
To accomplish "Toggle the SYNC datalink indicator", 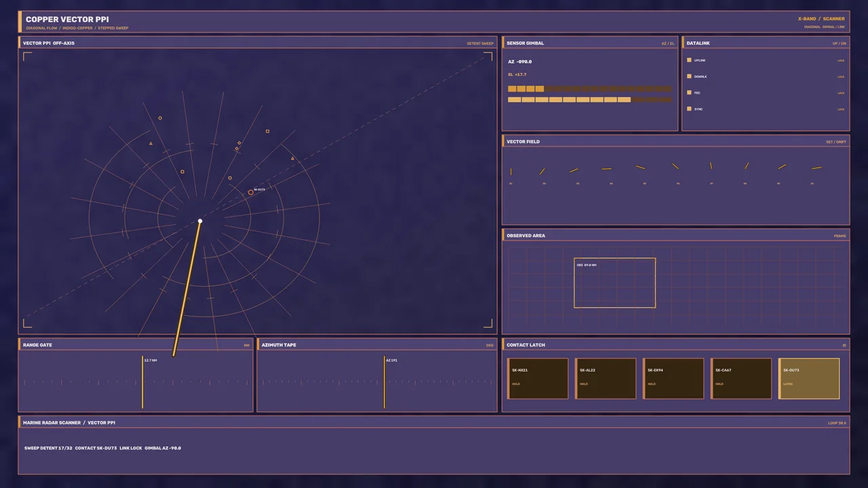I will (x=690, y=108).
